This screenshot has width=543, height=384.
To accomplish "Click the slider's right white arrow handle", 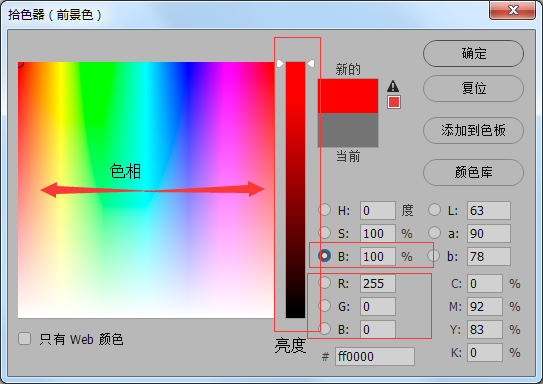I will pos(311,64).
